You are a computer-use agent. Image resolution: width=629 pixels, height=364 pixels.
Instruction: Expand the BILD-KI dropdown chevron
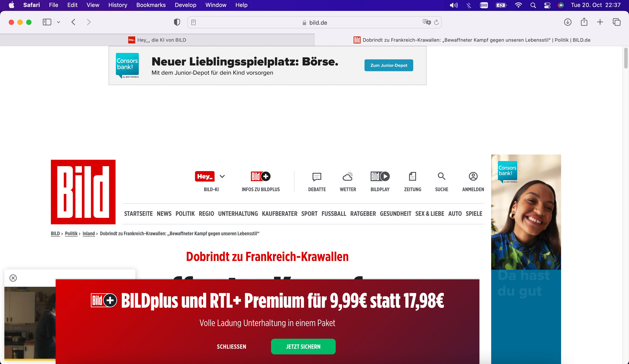point(222,176)
